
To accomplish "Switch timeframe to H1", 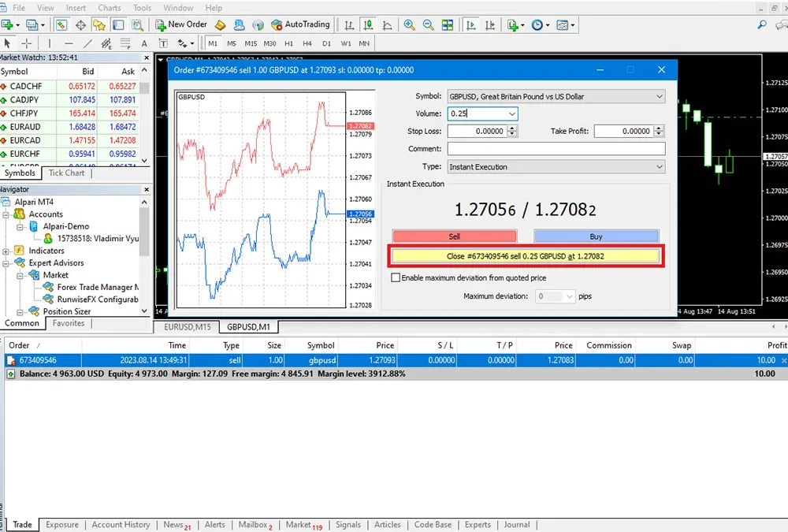I will [289, 44].
